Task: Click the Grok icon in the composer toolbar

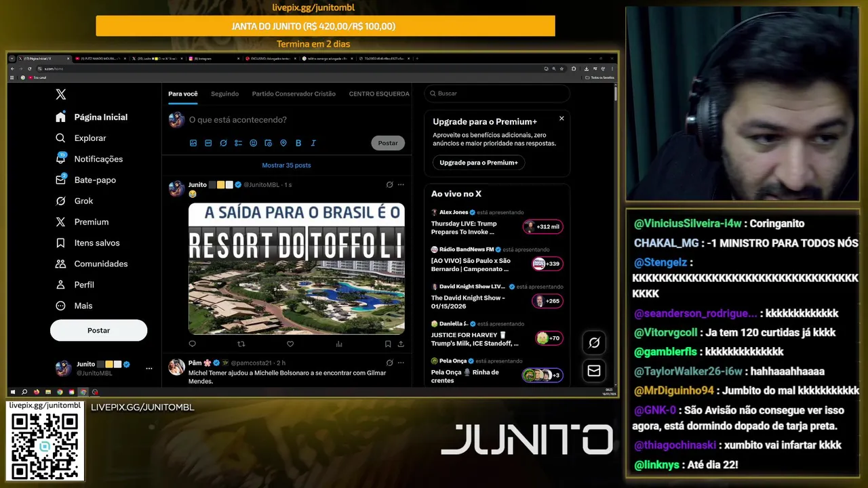Action: [x=223, y=143]
